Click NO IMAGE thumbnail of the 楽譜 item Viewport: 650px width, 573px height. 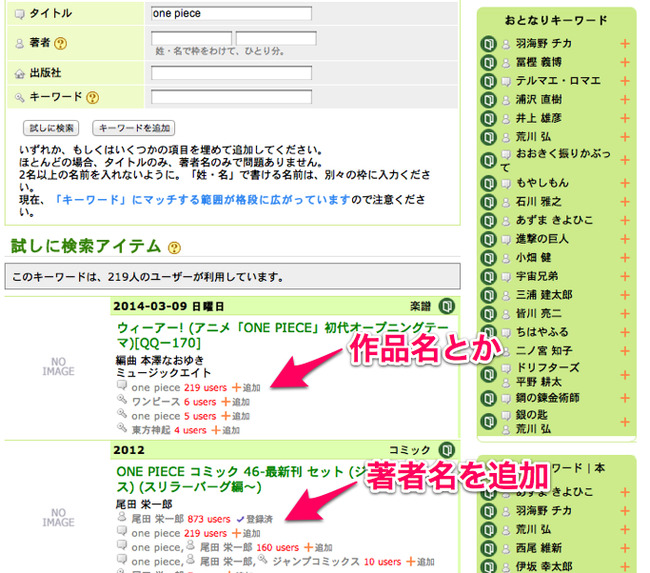[x=58, y=367]
